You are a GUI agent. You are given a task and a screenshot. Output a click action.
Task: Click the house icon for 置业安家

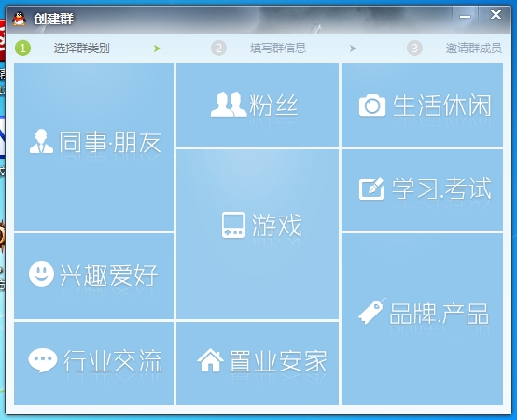(x=210, y=360)
